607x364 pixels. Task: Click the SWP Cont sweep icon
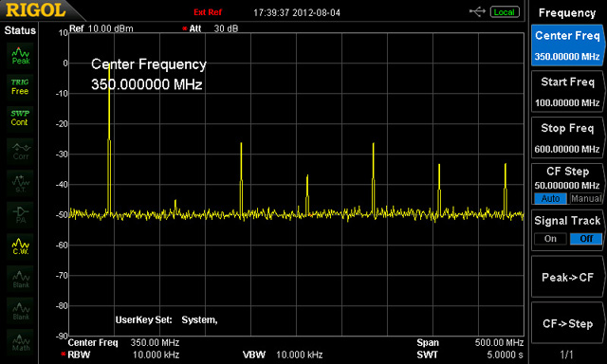point(20,118)
